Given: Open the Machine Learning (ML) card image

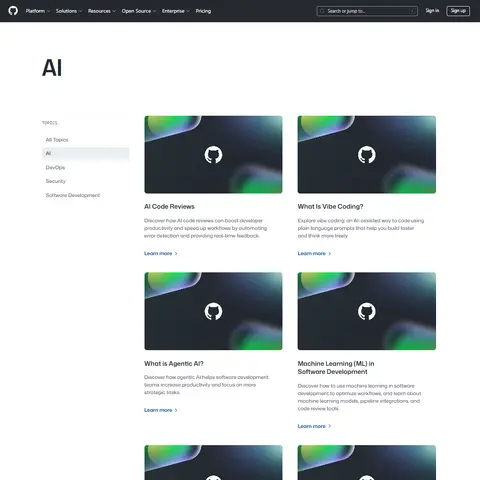Looking at the screenshot, I should coord(367,311).
